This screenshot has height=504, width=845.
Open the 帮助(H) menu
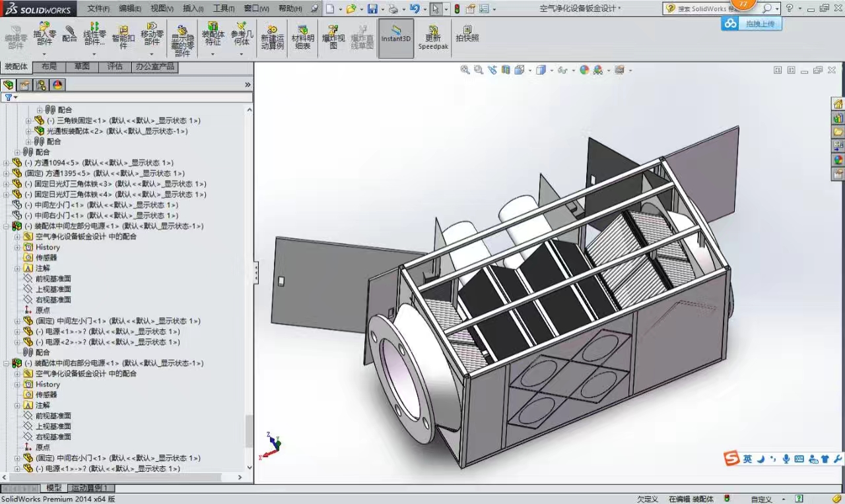coord(290,9)
